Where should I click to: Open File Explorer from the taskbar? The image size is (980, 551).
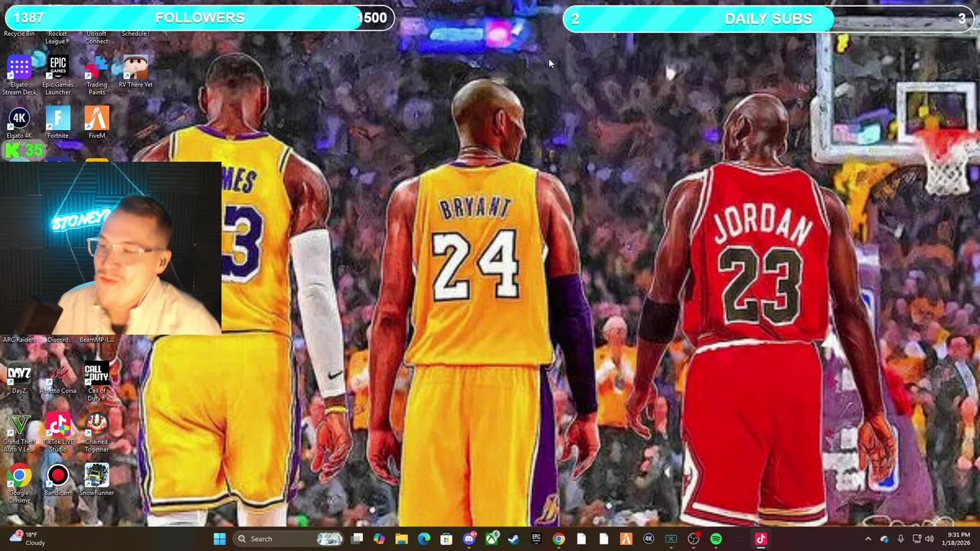[x=401, y=539]
